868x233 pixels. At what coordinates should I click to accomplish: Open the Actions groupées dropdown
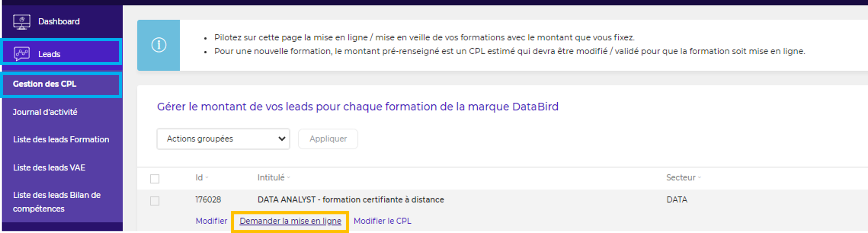[x=223, y=139]
